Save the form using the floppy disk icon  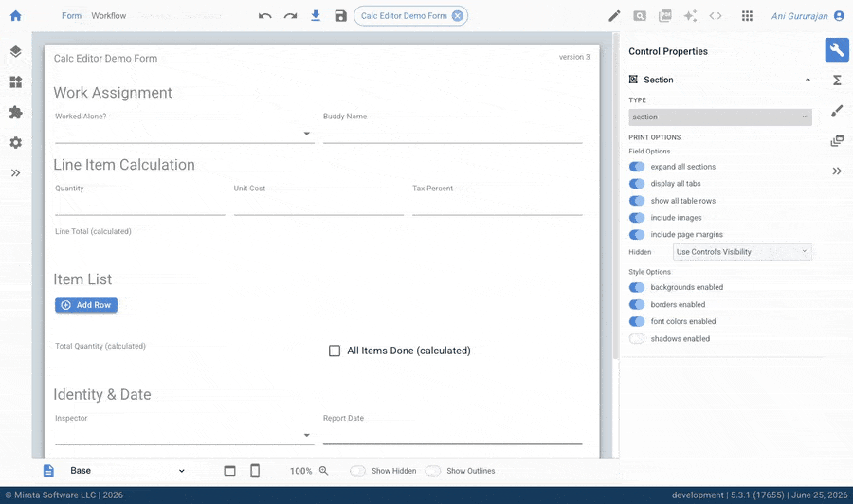340,16
